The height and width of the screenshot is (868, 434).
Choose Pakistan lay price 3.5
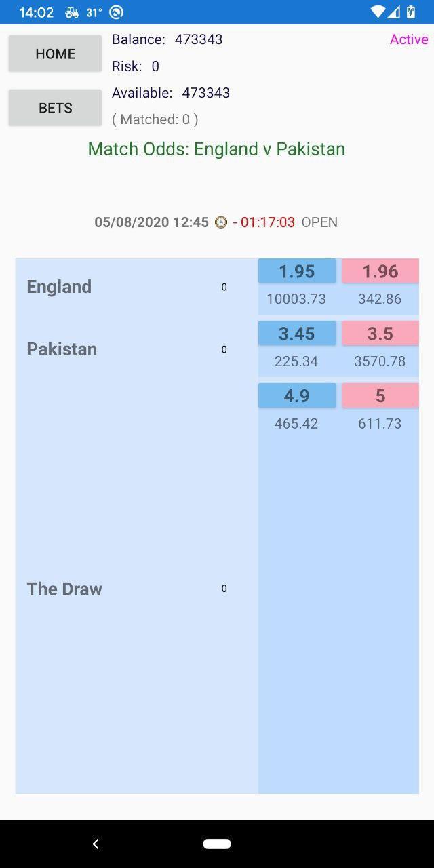pos(380,334)
